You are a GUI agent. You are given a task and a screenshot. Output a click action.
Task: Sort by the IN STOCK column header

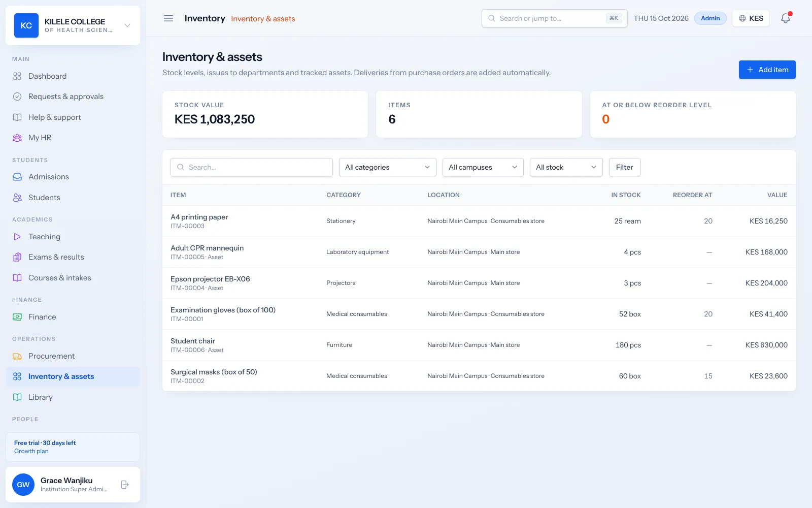pos(626,195)
